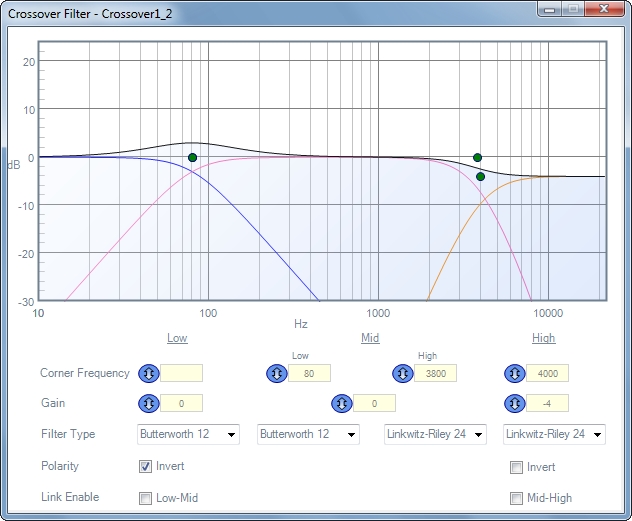Click the High gain spinner icon

coord(514,403)
